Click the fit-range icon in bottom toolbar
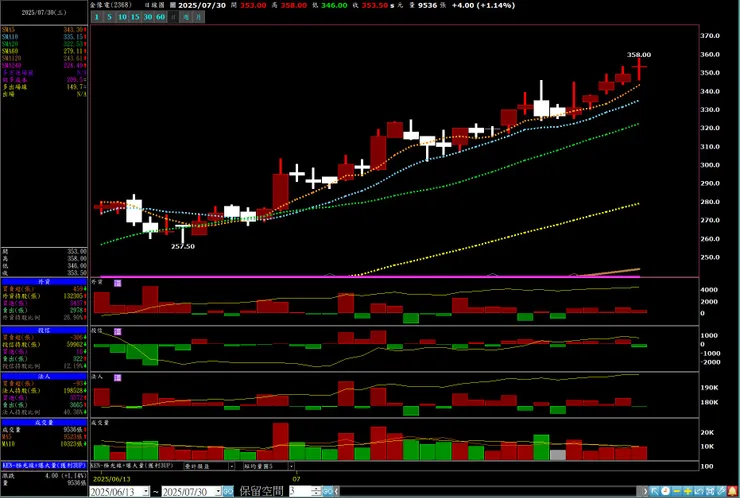The image size is (740, 498). [710, 491]
